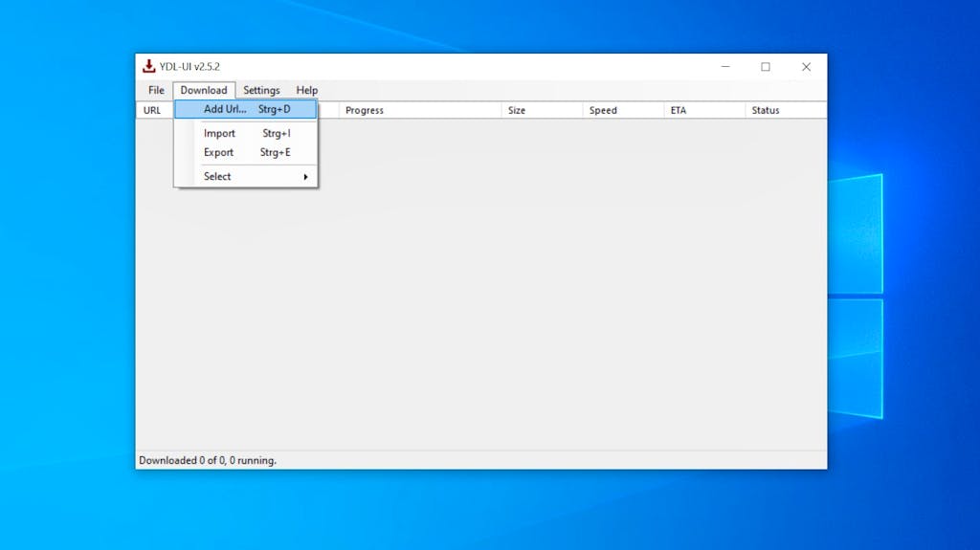Click the YDL-UI v2.5.2 title text
Viewport: 980px width, 550px height.
189,66
